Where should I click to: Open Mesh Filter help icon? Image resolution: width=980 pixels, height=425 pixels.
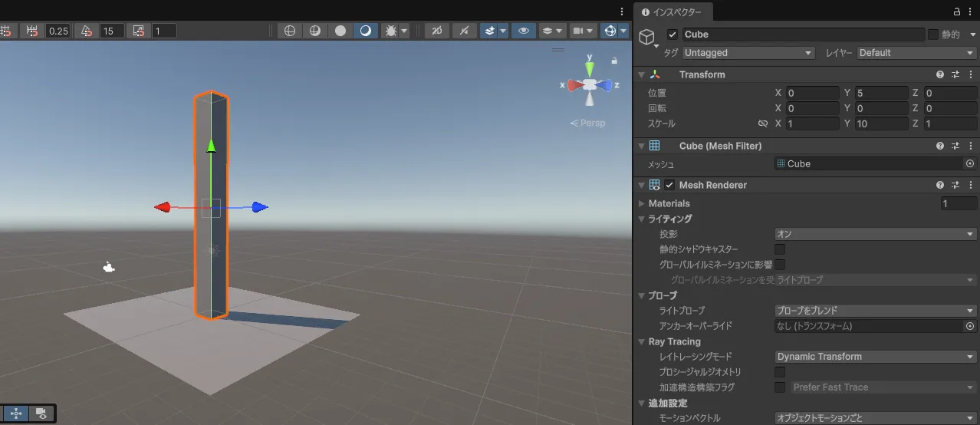pyautogui.click(x=940, y=146)
